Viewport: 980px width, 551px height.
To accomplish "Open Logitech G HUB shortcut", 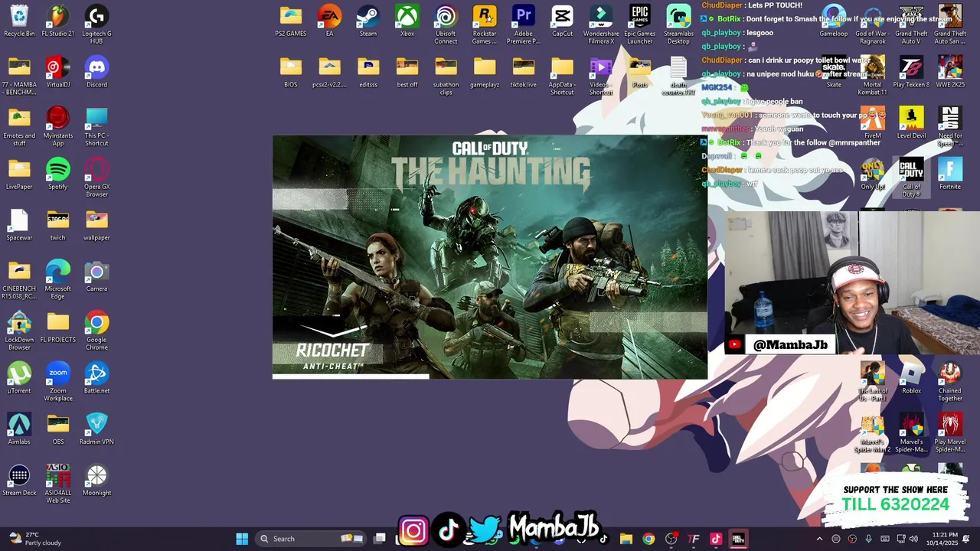I will 96,24.
